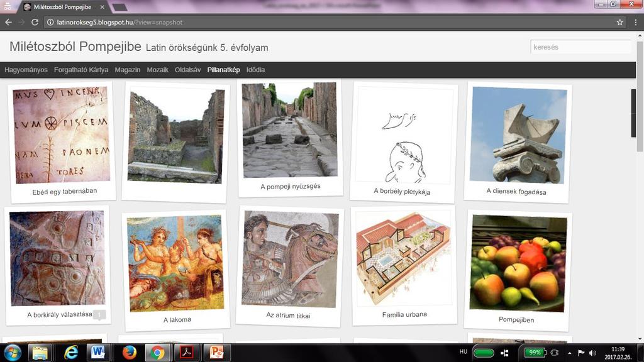Open the Familia urbana post

[404, 265]
